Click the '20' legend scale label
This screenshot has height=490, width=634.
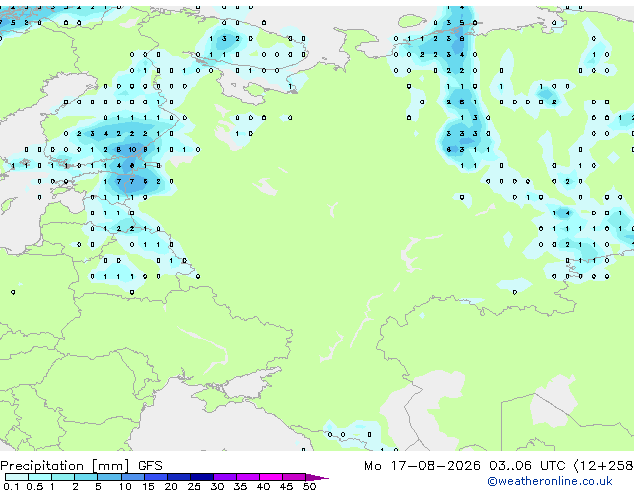coord(171,486)
